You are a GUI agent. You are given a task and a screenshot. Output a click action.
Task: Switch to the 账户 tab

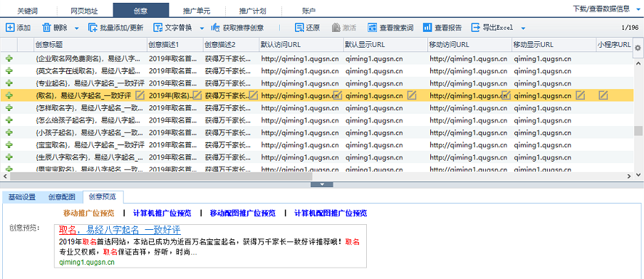(x=310, y=11)
